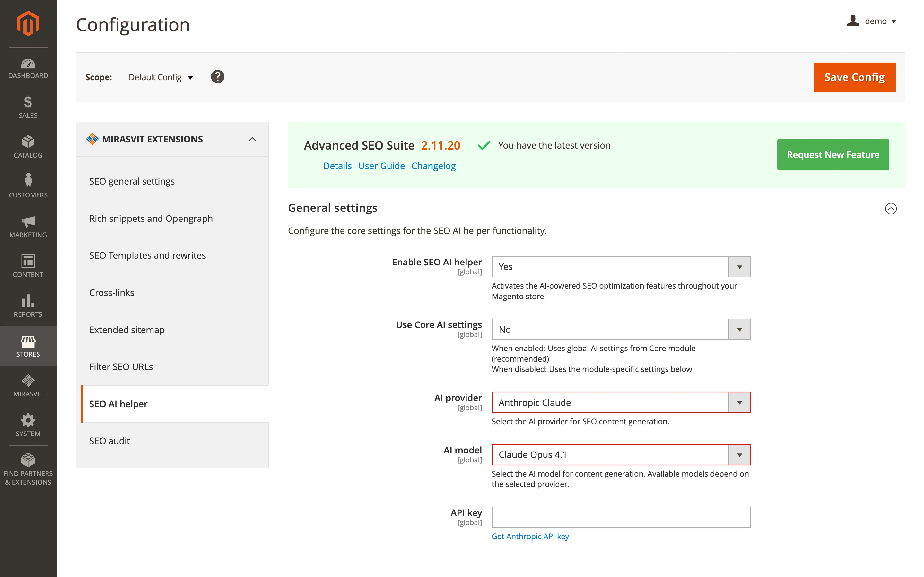This screenshot has width=924, height=577.
Task: Click the Save Config button
Action: (x=855, y=77)
